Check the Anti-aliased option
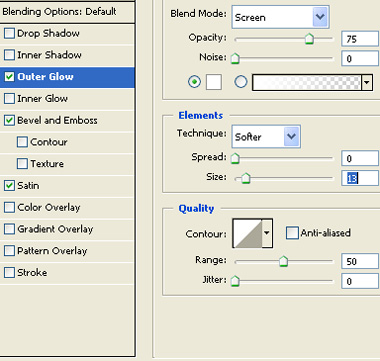This screenshot has width=380, height=361. [292, 233]
